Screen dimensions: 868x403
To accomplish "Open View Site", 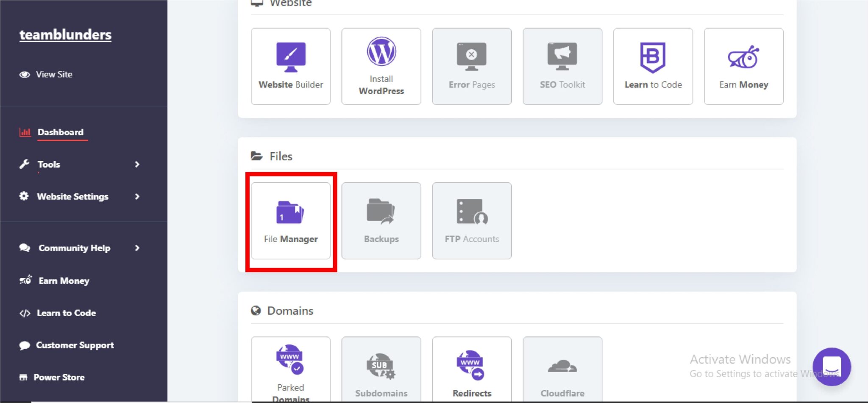I will 54,74.
